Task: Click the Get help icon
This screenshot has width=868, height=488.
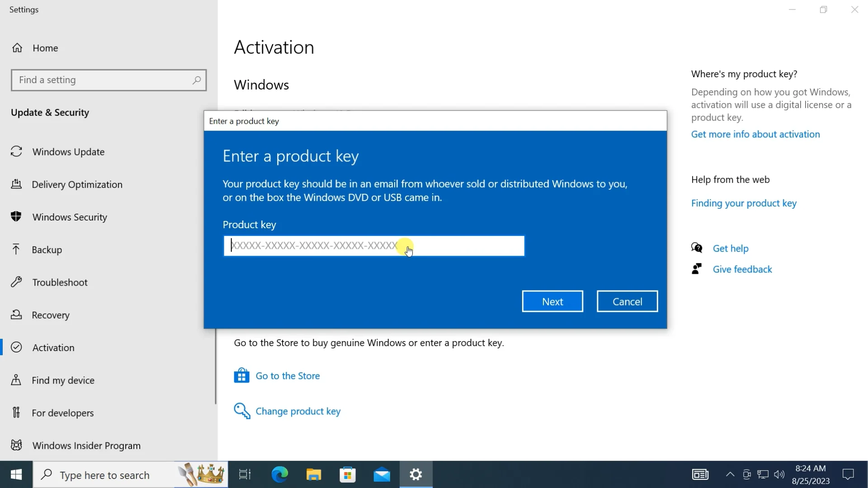Action: (697, 248)
